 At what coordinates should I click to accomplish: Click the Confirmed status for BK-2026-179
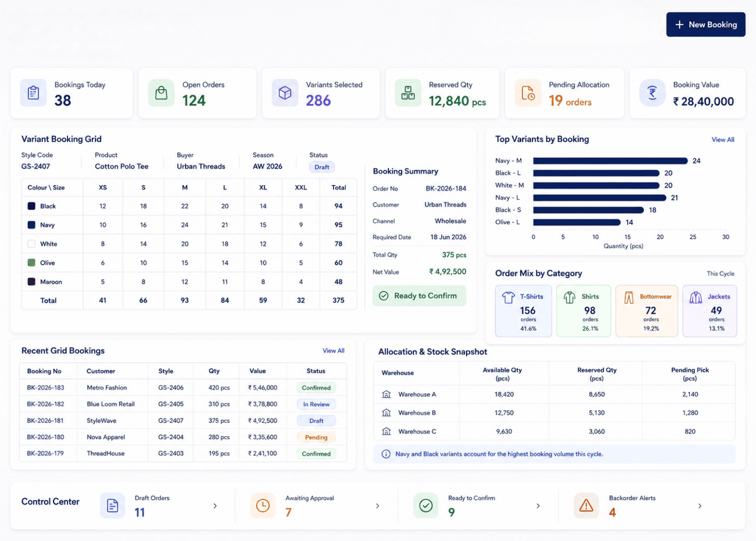[x=316, y=453]
